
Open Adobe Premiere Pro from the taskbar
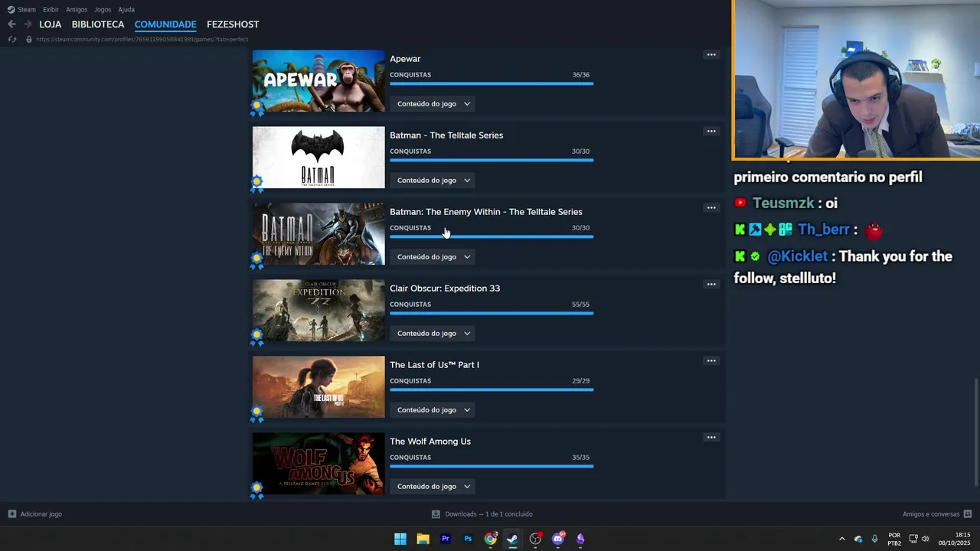click(446, 539)
